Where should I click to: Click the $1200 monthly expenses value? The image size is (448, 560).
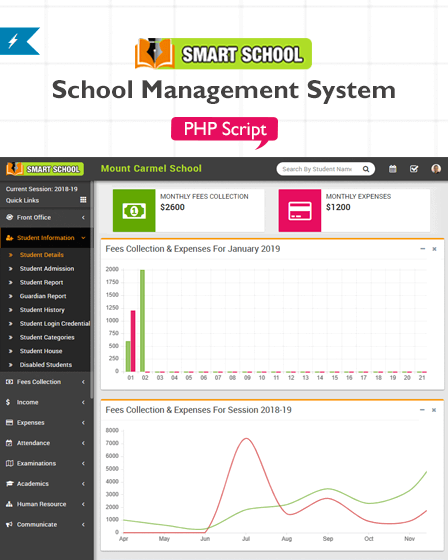pos(338,207)
